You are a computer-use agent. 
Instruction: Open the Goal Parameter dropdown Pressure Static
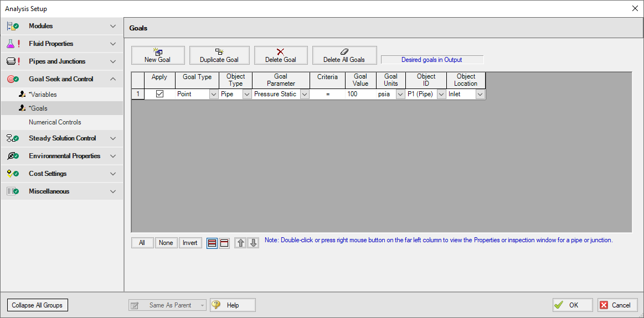pos(304,95)
